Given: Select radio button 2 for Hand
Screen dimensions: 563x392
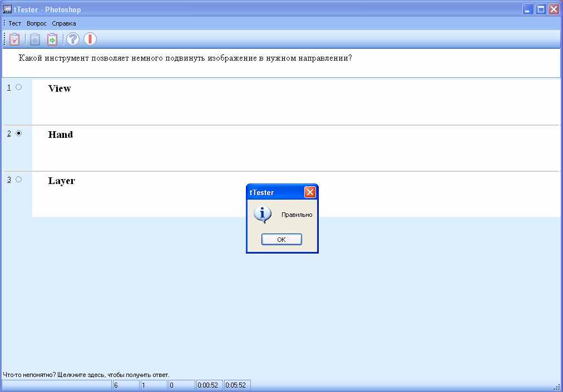Looking at the screenshot, I should click(19, 133).
